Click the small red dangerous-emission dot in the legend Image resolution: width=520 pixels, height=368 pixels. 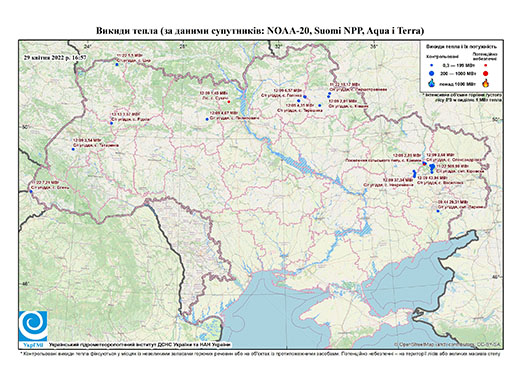(486, 66)
